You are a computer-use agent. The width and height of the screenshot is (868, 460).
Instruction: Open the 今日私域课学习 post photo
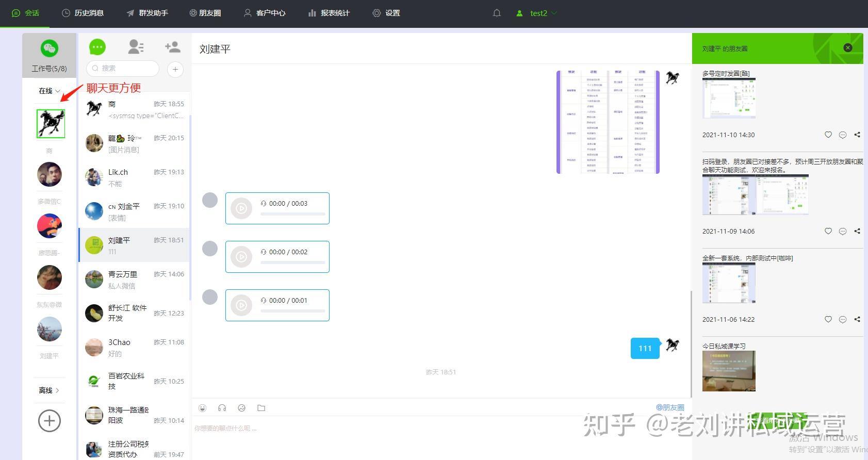pos(729,371)
